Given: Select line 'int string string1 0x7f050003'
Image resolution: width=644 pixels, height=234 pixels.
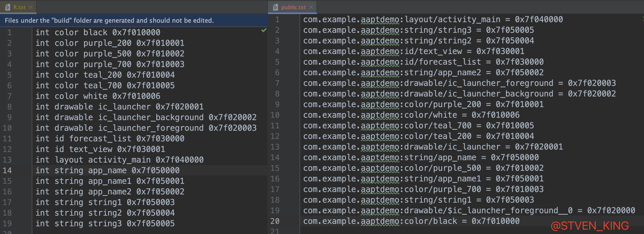Looking at the screenshot, I should 105,202.
